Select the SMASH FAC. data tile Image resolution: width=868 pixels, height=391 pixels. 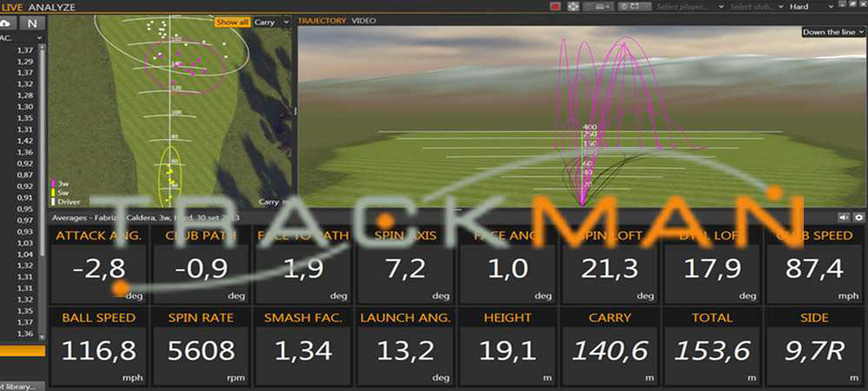[x=303, y=346]
